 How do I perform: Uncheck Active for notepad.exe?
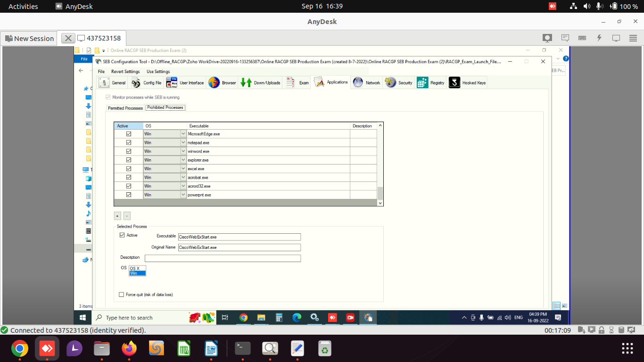click(x=129, y=142)
